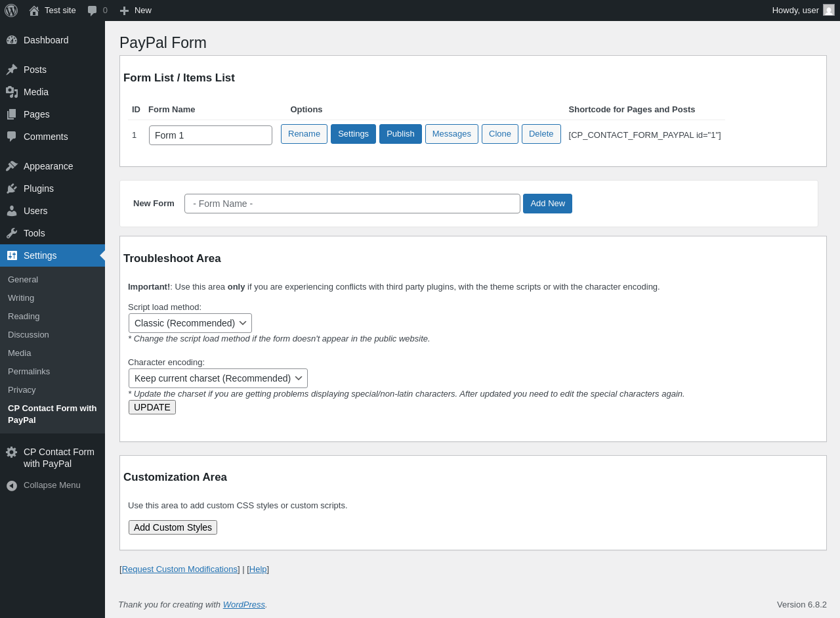
Task: Click the New label in the admin bar
Action: click(x=143, y=11)
